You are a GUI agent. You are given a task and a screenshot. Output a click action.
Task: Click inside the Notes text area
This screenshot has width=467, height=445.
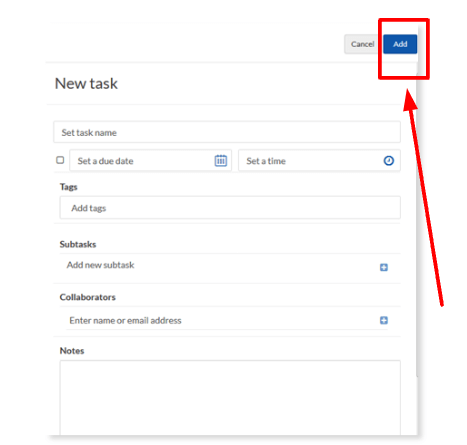[230, 397]
